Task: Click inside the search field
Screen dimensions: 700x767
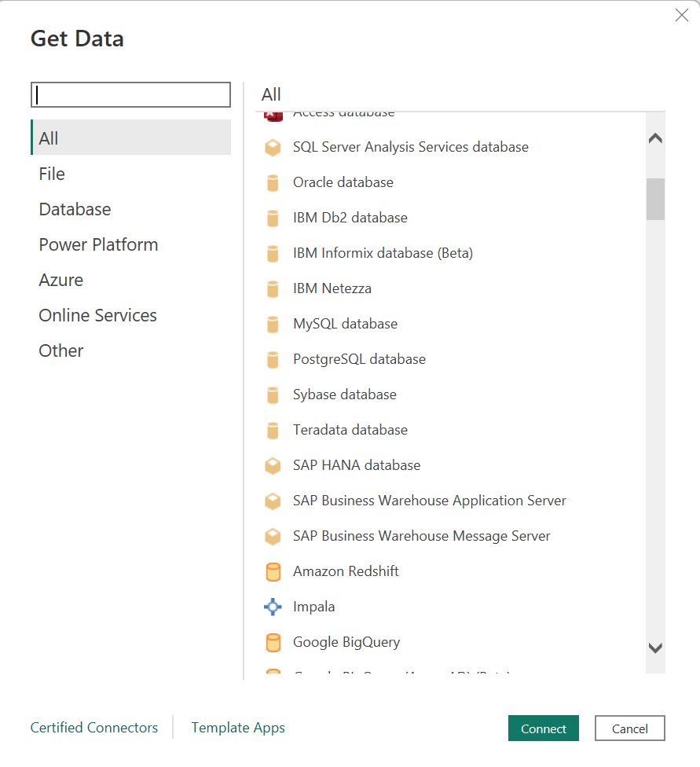Action: tap(130, 94)
